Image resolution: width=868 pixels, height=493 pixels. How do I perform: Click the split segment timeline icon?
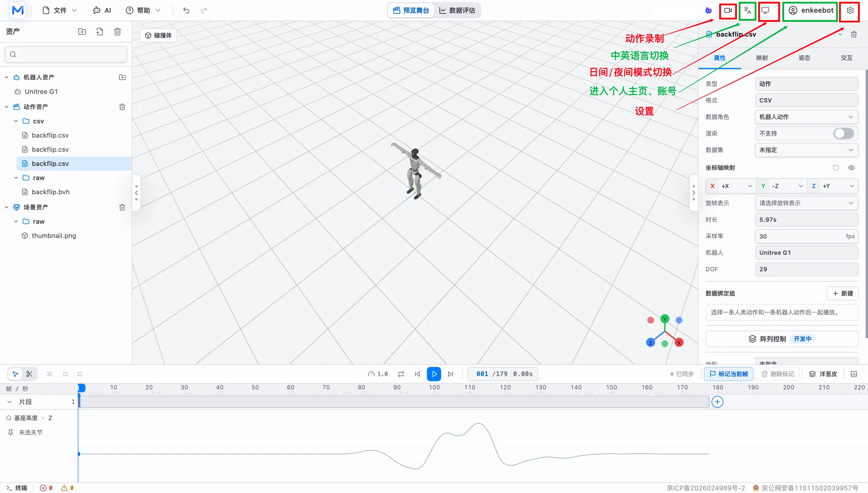click(x=49, y=374)
